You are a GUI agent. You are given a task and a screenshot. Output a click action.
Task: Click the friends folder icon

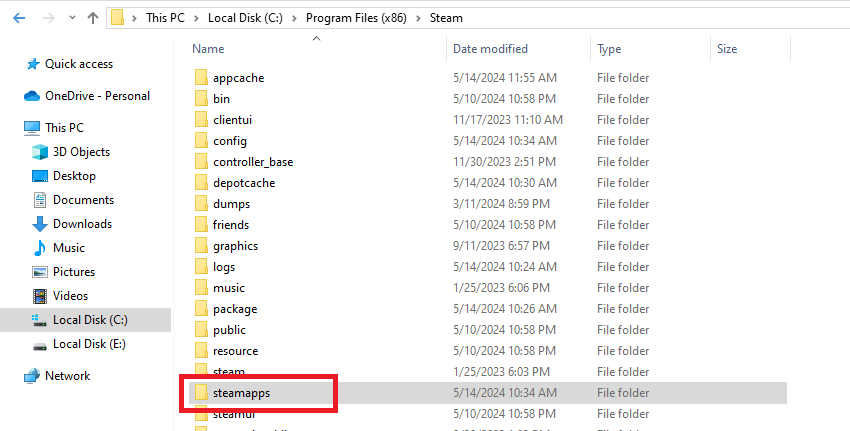pos(201,225)
